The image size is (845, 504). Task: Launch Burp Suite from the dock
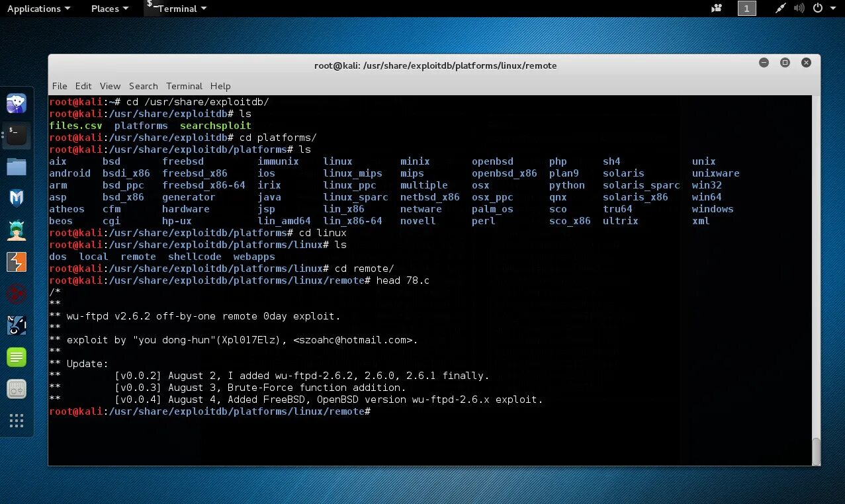pos(17,262)
